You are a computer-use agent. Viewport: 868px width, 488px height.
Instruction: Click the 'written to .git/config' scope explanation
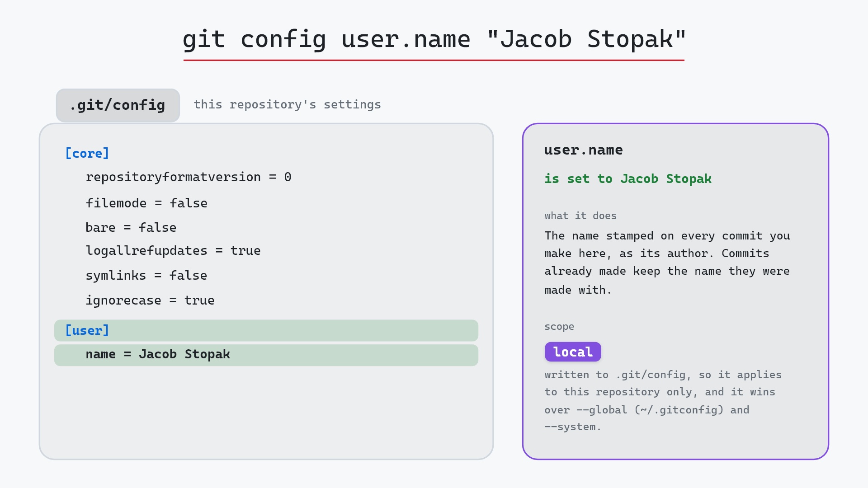(663, 401)
